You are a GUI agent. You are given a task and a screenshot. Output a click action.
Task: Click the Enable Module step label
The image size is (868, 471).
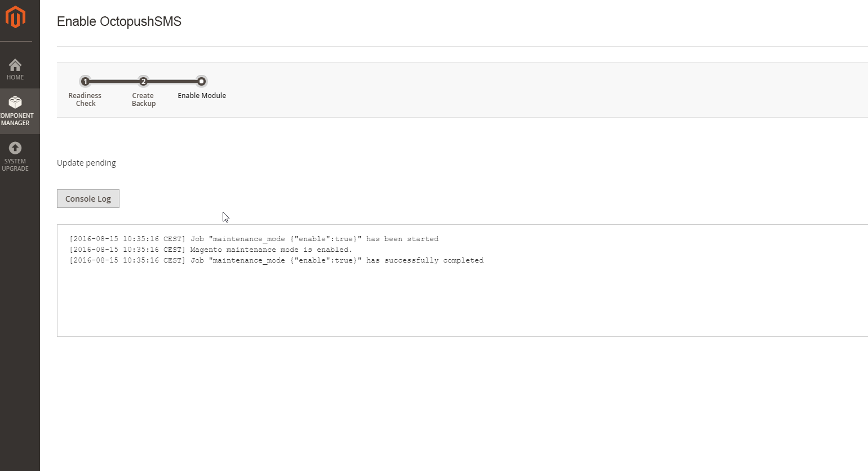(x=202, y=96)
